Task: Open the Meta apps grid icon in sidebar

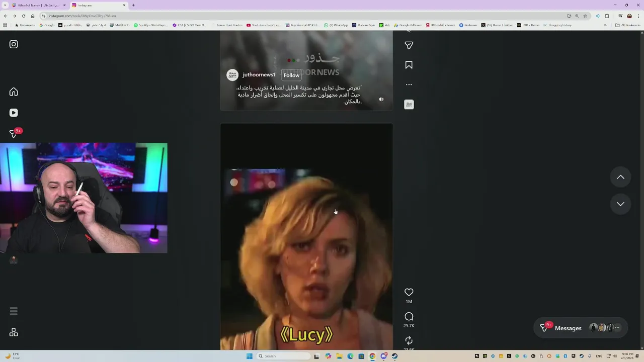Action: coord(14,332)
